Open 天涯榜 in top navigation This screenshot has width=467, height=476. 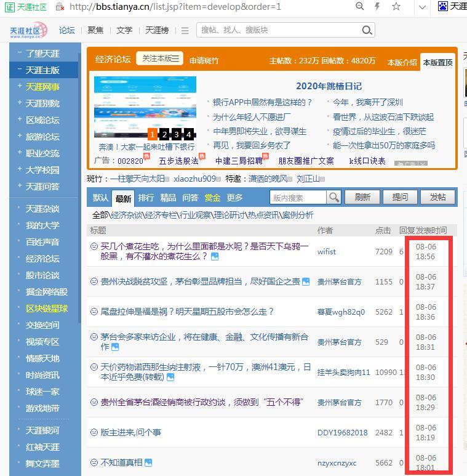click(x=157, y=30)
